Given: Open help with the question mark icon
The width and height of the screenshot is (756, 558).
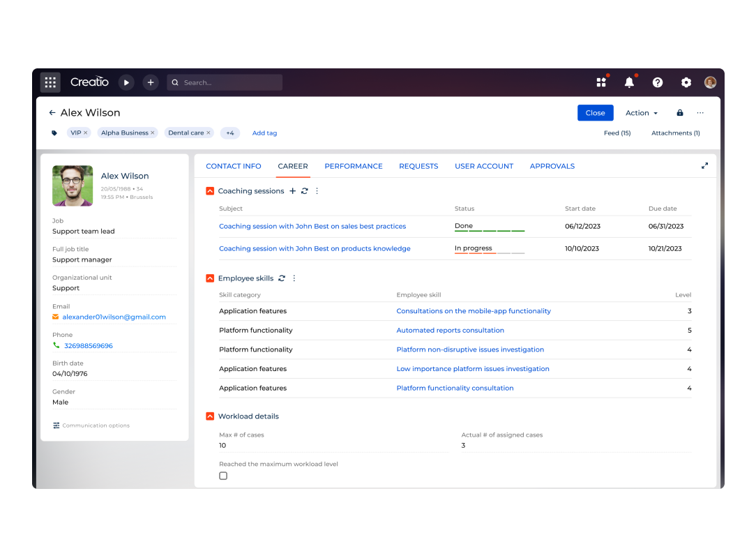Looking at the screenshot, I should coord(657,82).
